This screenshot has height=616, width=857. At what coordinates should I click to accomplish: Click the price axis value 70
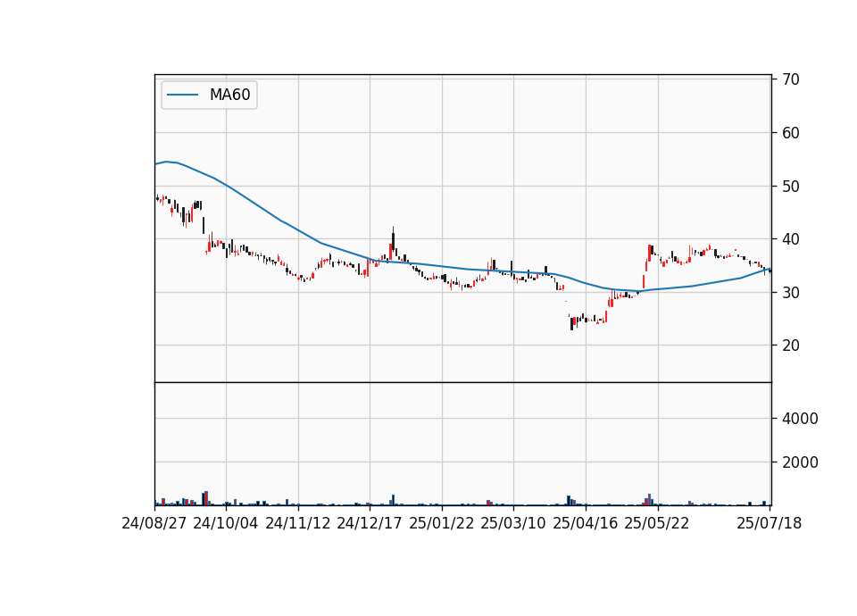tap(791, 79)
